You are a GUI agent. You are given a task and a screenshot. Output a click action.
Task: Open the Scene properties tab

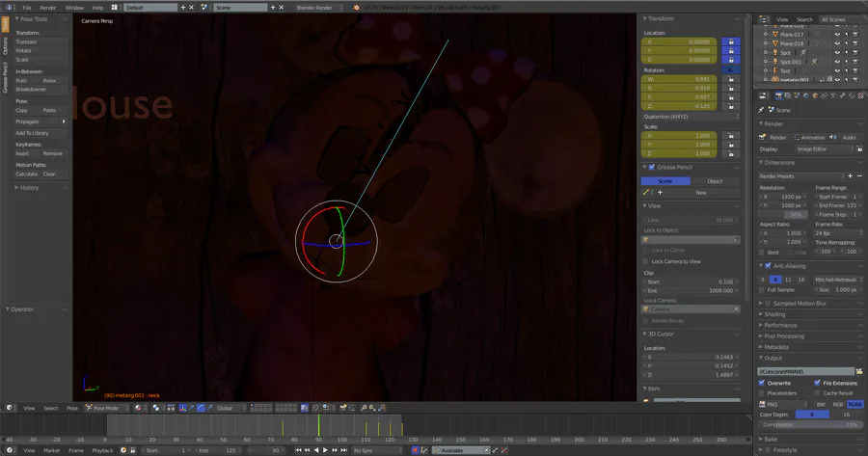point(797,95)
